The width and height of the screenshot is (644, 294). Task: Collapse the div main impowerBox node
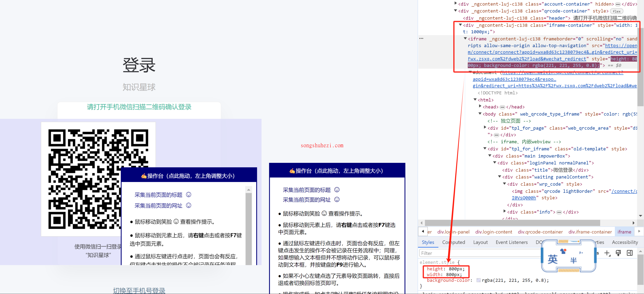[490, 155]
